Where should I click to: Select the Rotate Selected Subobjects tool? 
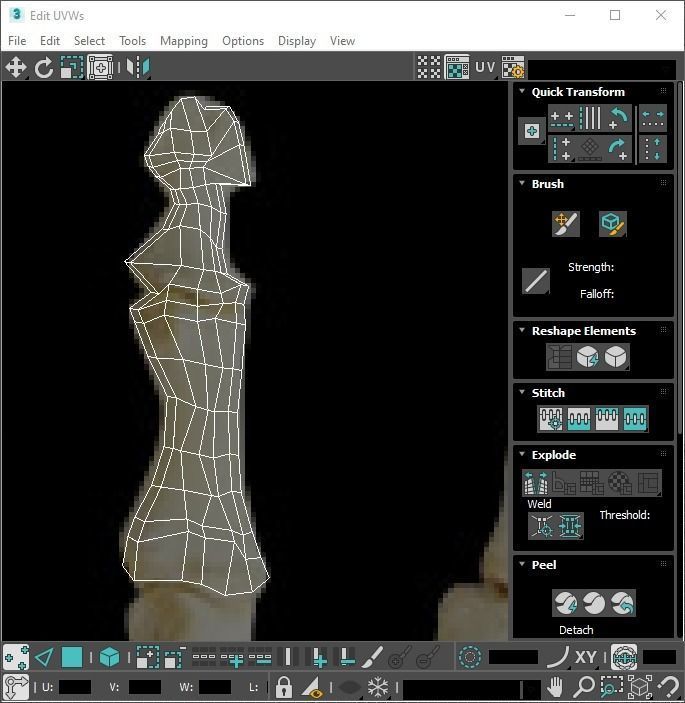coord(44,68)
